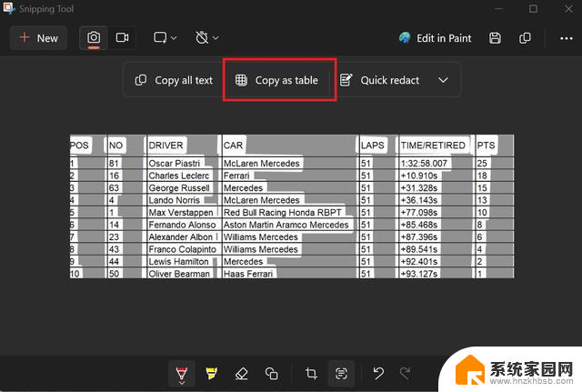Select car number 81

[114, 164]
